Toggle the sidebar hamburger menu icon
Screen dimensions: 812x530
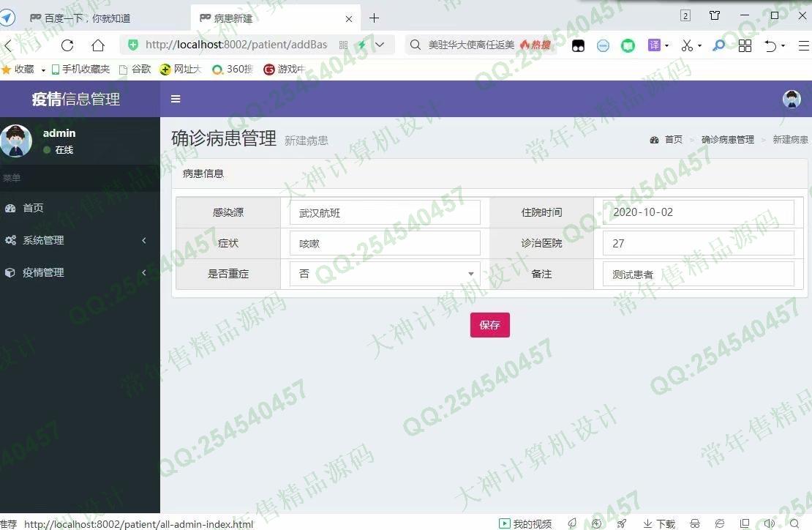coord(176,99)
